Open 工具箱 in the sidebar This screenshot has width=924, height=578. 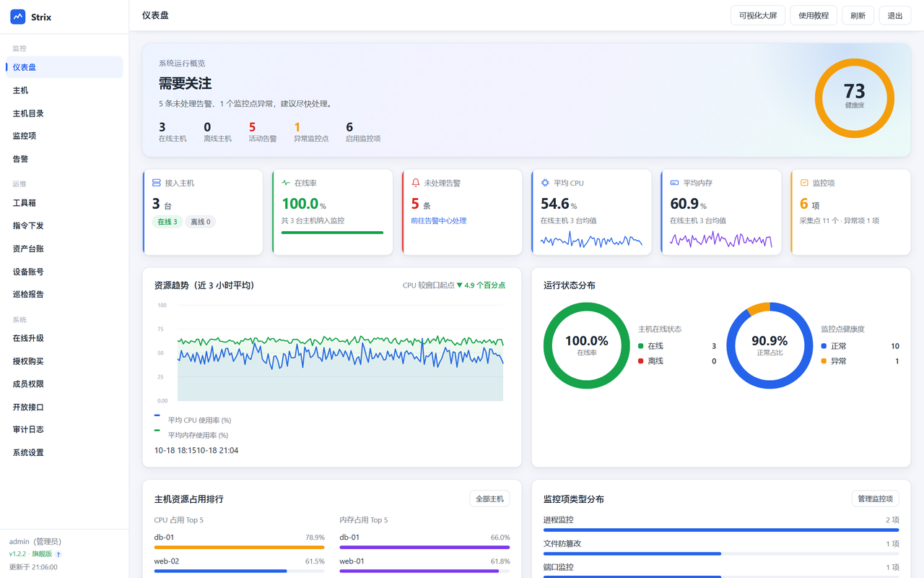(x=64, y=203)
